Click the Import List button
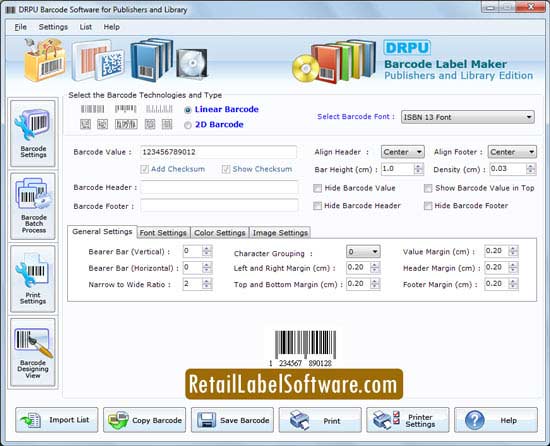Screen dimensions: 550x446 click(57, 420)
